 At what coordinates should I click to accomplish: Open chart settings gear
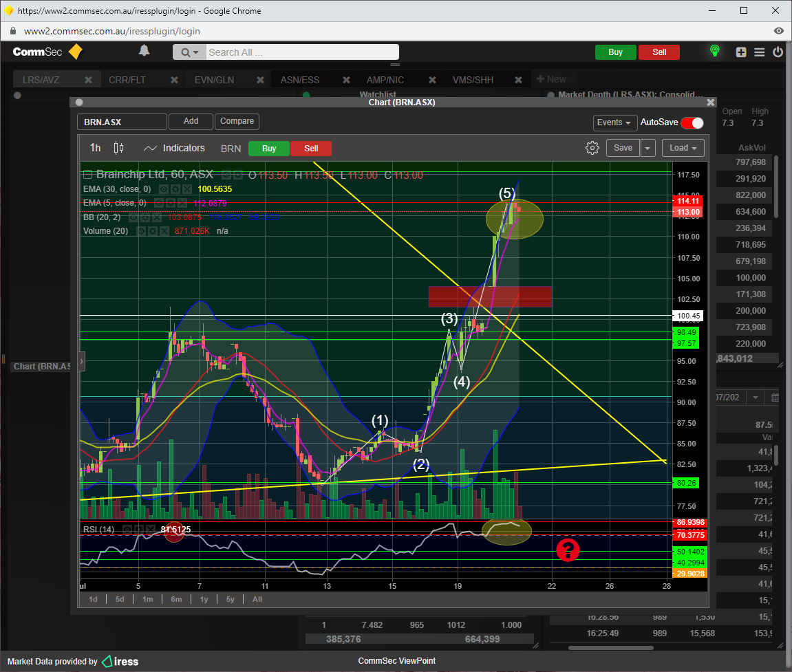592,148
